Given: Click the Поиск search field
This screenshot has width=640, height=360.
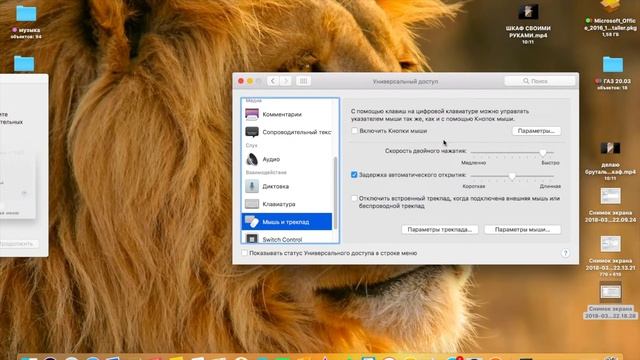Looking at the screenshot, I should coord(540,81).
